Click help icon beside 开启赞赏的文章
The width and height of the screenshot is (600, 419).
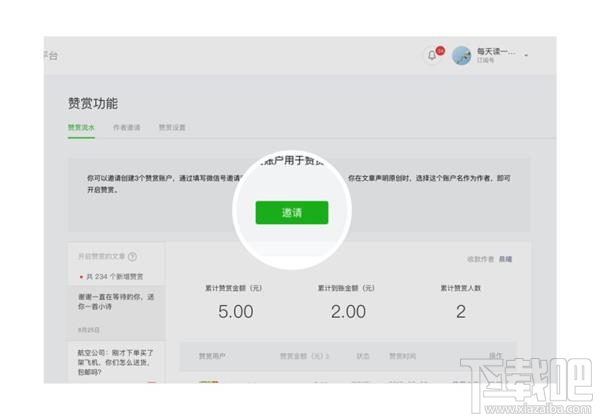point(132,257)
